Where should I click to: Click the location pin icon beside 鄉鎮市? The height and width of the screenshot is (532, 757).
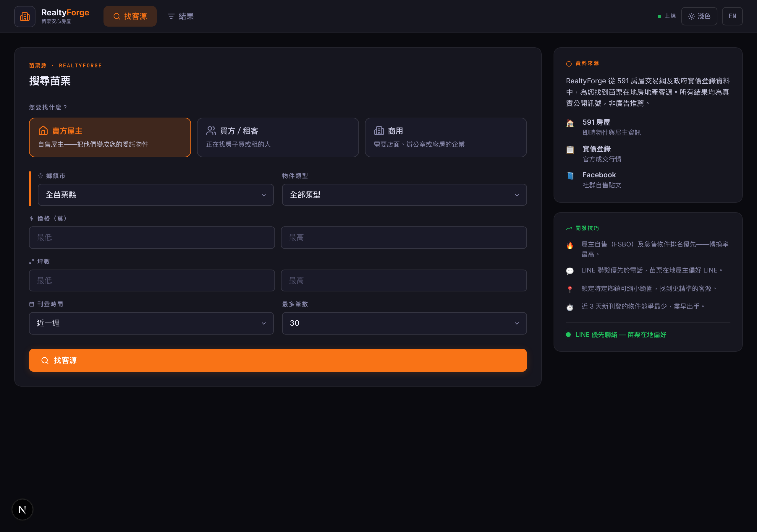point(41,176)
